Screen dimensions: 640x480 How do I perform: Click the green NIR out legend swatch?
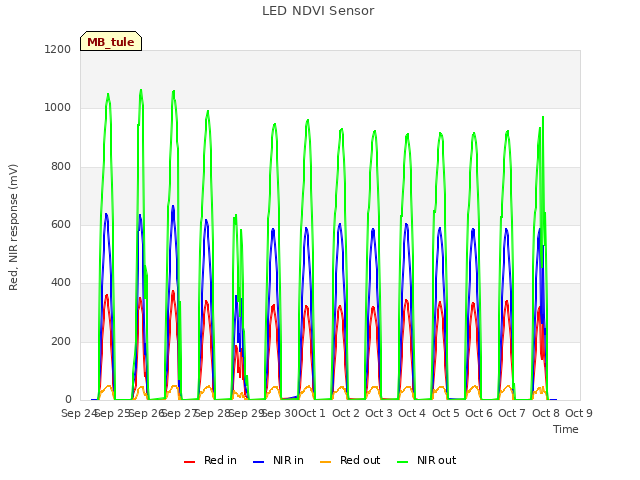402,462
